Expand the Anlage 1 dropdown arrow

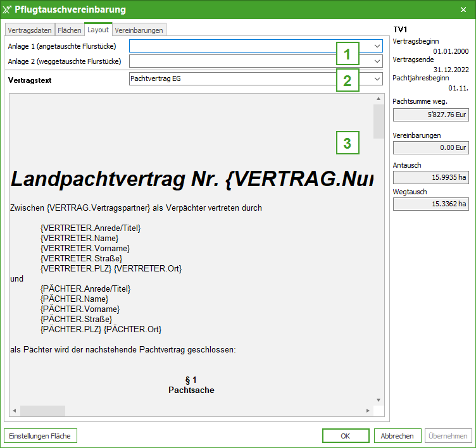point(377,46)
